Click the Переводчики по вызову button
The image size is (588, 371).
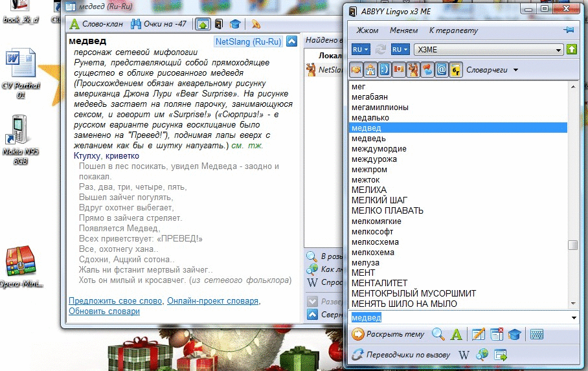coord(401,355)
